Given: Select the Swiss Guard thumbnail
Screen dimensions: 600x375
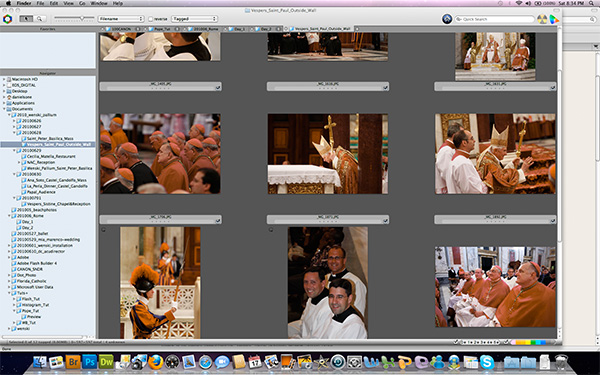Looking at the screenshot, I should coord(160,283).
